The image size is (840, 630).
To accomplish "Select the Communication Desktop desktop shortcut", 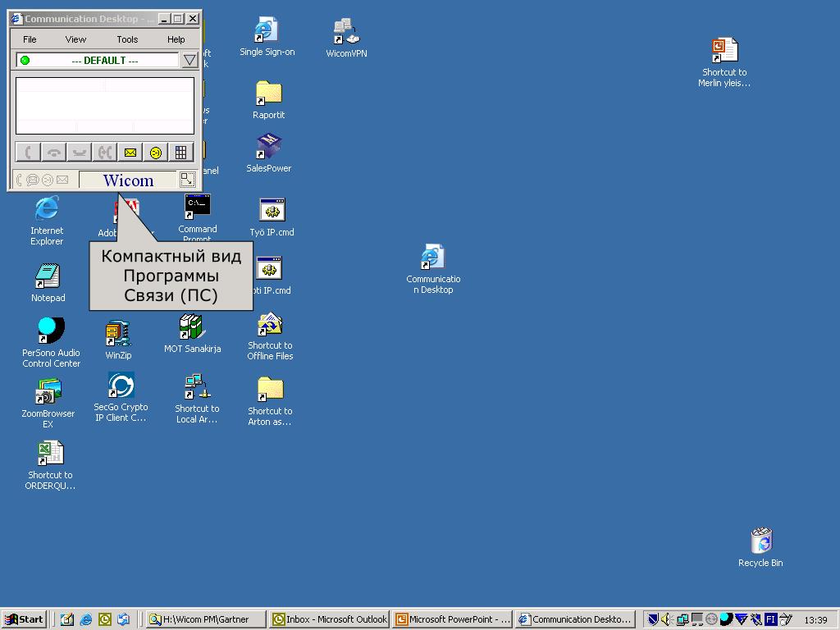I will click(433, 269).
